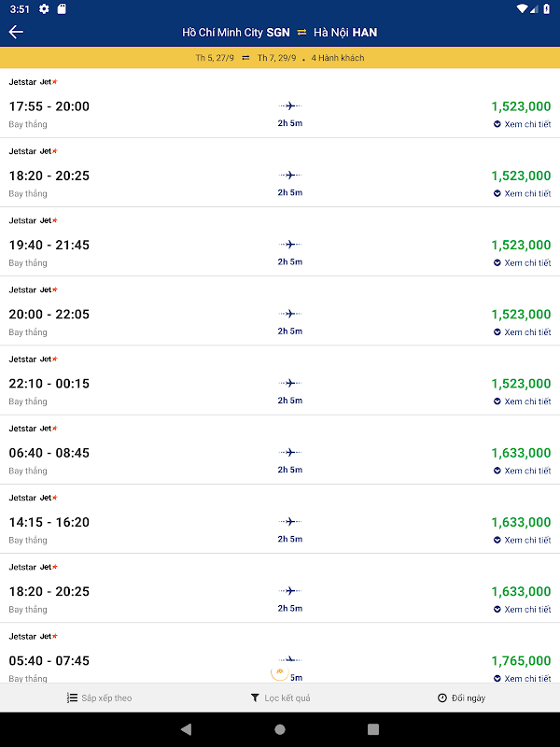Open Đổi ngày to change dates
This screenshot has width=560, height=747.
[x=468, y=698]
